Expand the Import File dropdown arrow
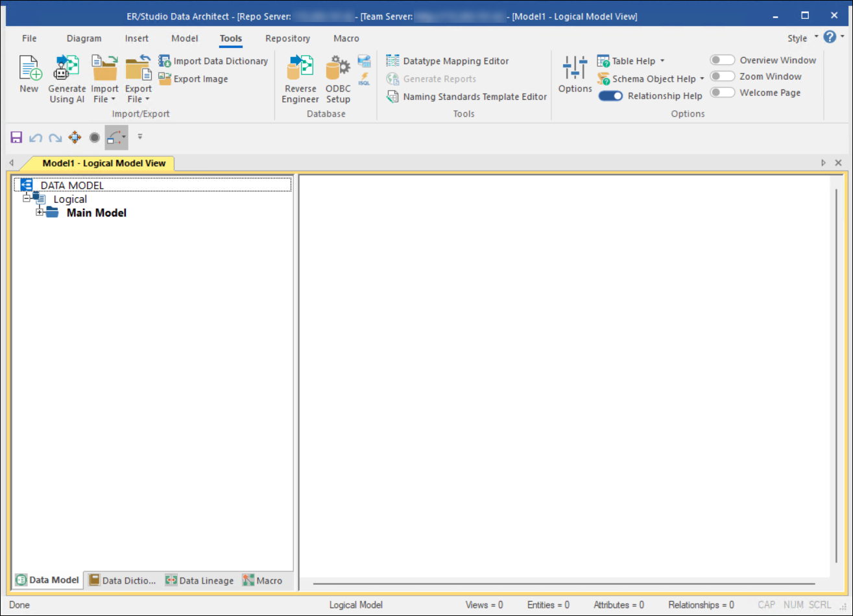This screenshot has width=853, height=616. click(x=113, y=99)
